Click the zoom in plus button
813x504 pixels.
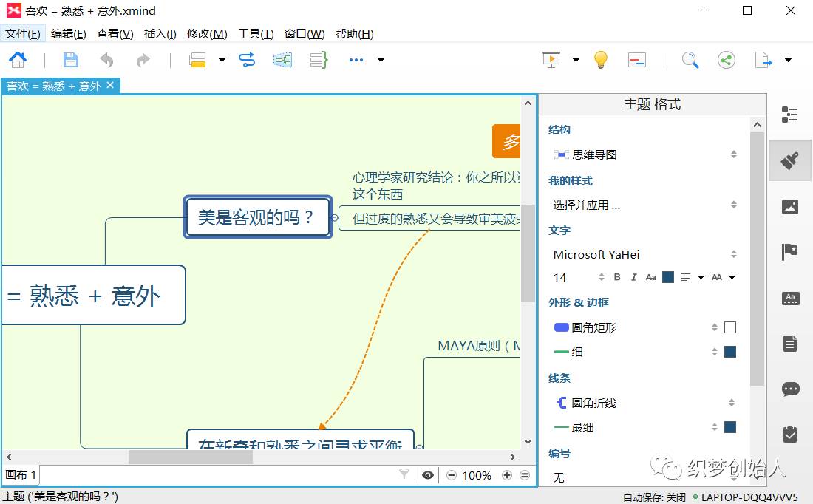pos(507,475)
